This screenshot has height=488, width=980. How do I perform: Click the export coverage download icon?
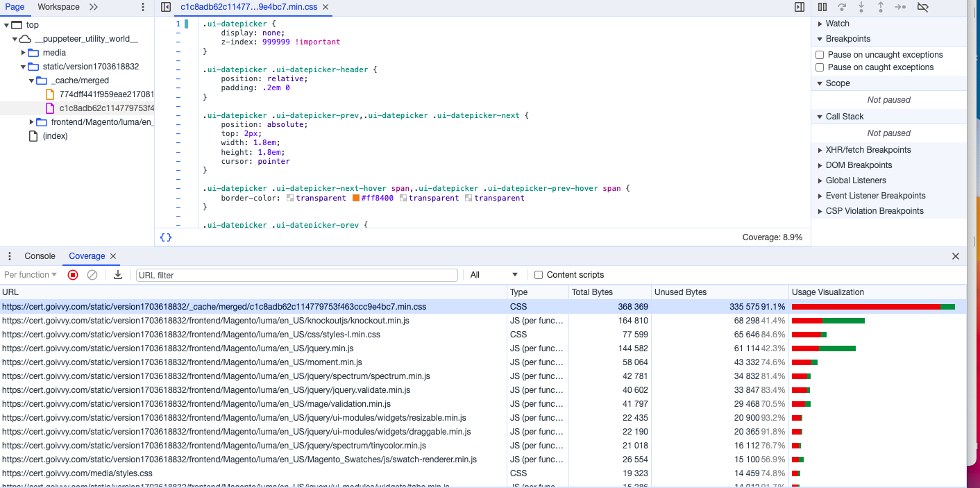pos(118,275)
